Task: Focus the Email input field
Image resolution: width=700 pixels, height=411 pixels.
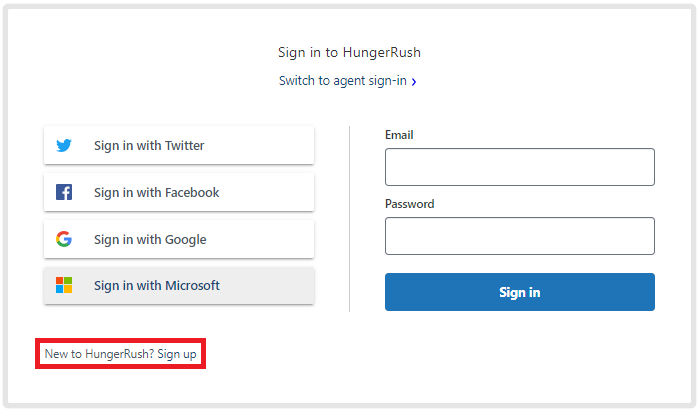Action: pos(519,167)
